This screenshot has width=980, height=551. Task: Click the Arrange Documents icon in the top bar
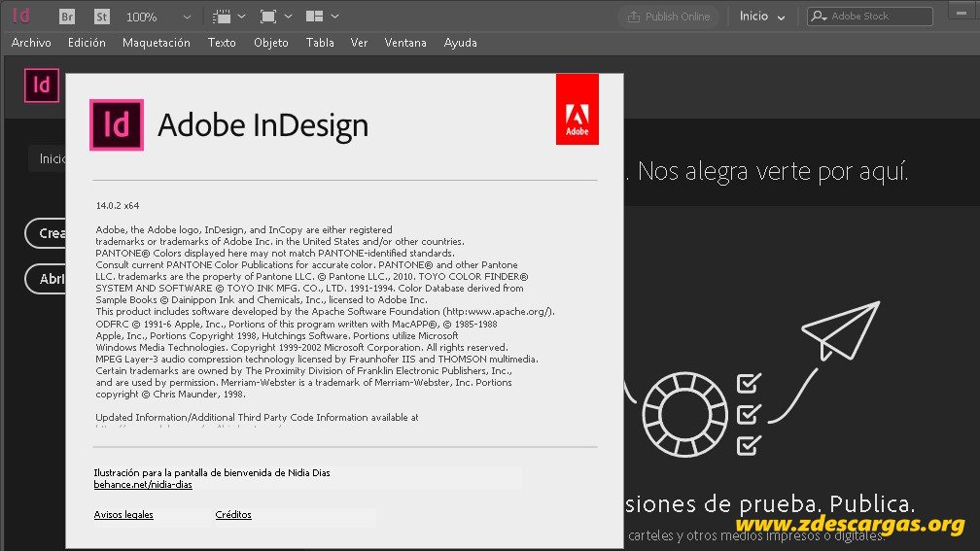[x=314, y=17]
